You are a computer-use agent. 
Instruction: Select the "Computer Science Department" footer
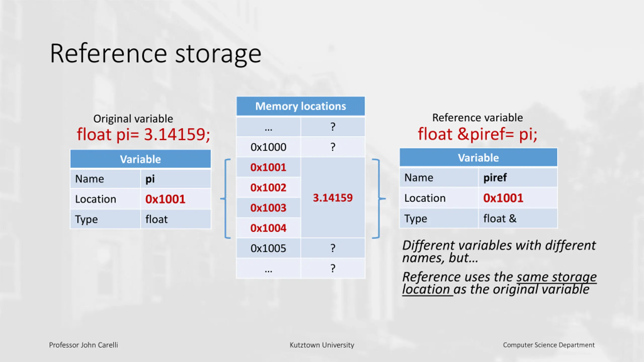coord(549,345)
